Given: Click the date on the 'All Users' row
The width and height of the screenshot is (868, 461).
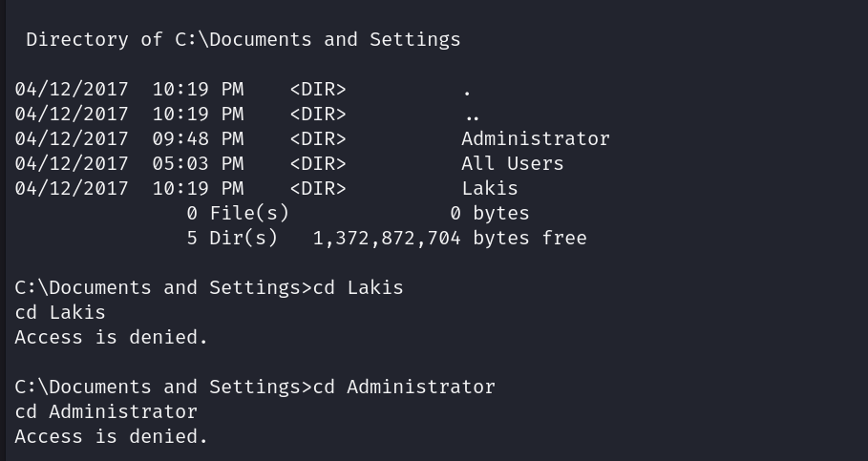Looking at the screenshot, I should [x=72, y=163].
